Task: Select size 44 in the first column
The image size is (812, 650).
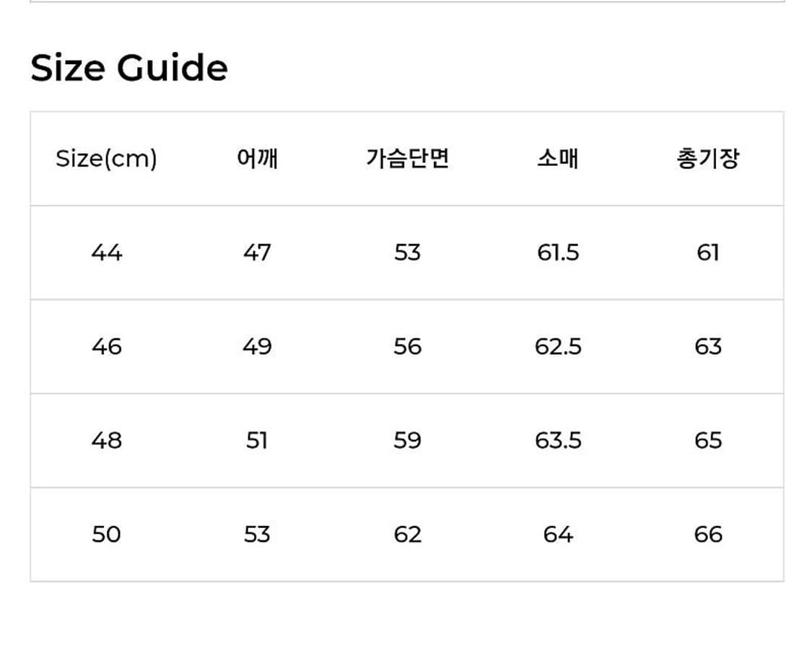Action: [x=107, y=252]
